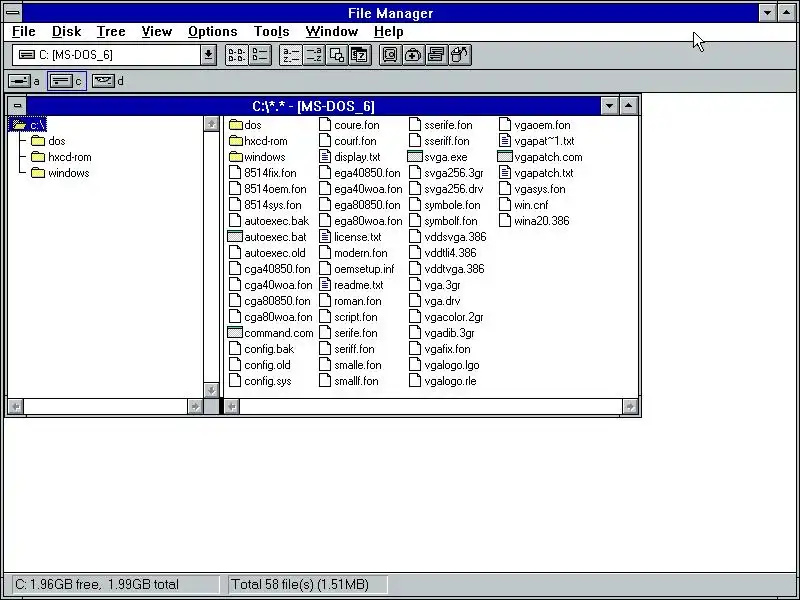The image size is (800, 600).
Task: Click config.sys file icon
Action: (x=235, y=381)
